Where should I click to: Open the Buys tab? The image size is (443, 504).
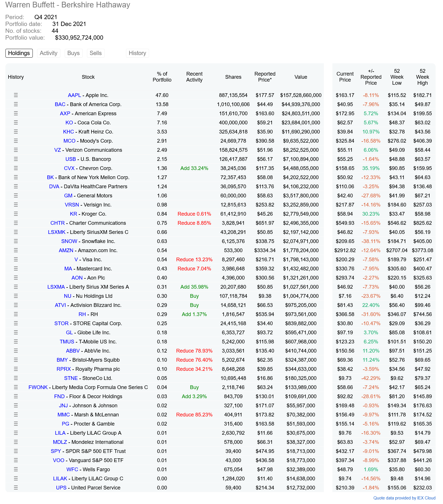pos(74,53)
